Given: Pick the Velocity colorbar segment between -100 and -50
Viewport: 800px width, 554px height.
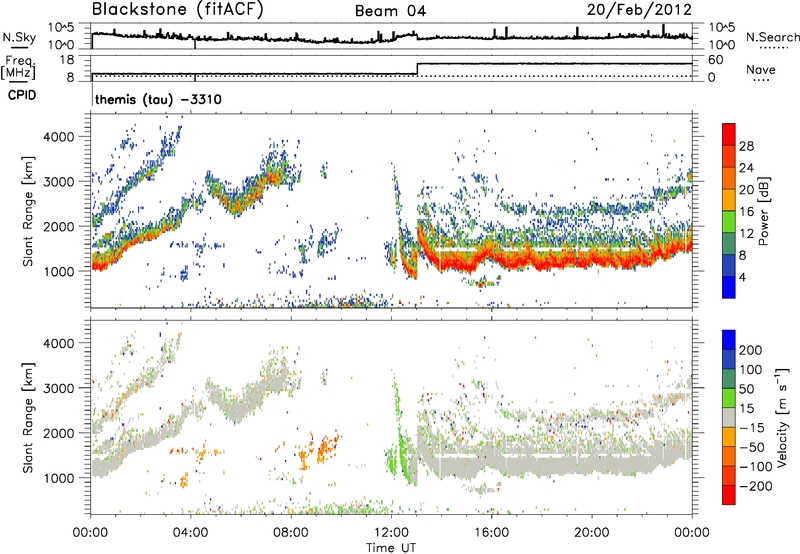Looking at the screenshot, I should pos(729,456).
